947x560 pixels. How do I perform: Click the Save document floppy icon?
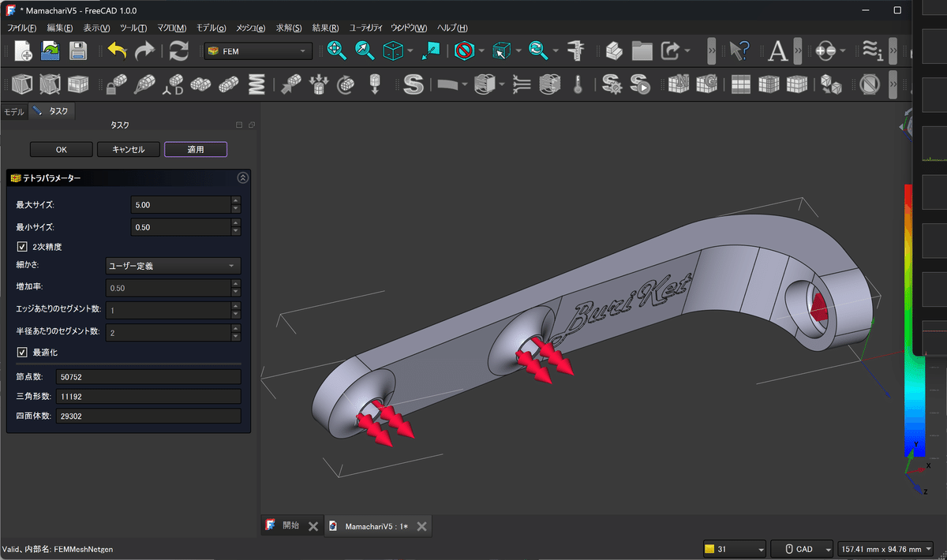click(x=77, y=51)
